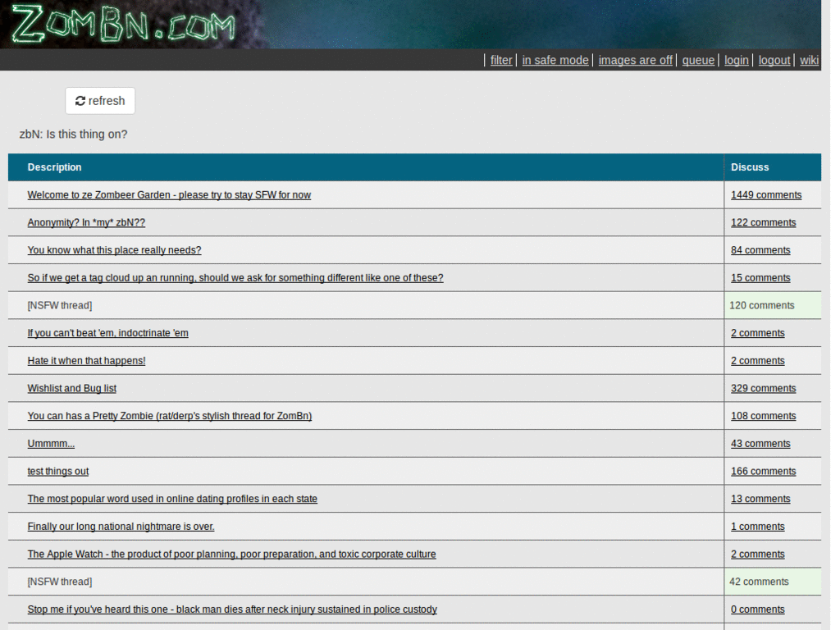840x630 pixels.
Task: Open 'Wishlist and Bug list' thread
Action: pyautogui.click(x=72, y=388)
